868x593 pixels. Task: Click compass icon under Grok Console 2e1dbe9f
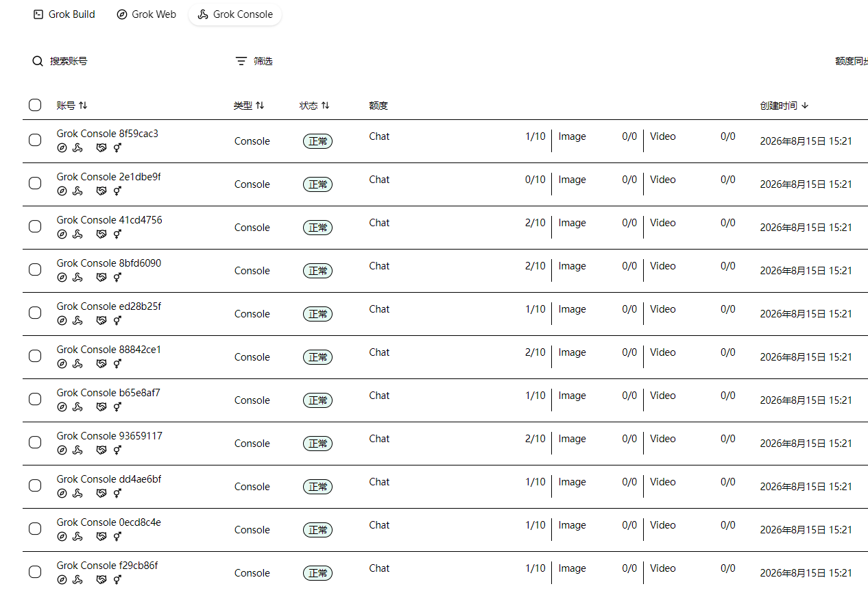click(62, 191)
